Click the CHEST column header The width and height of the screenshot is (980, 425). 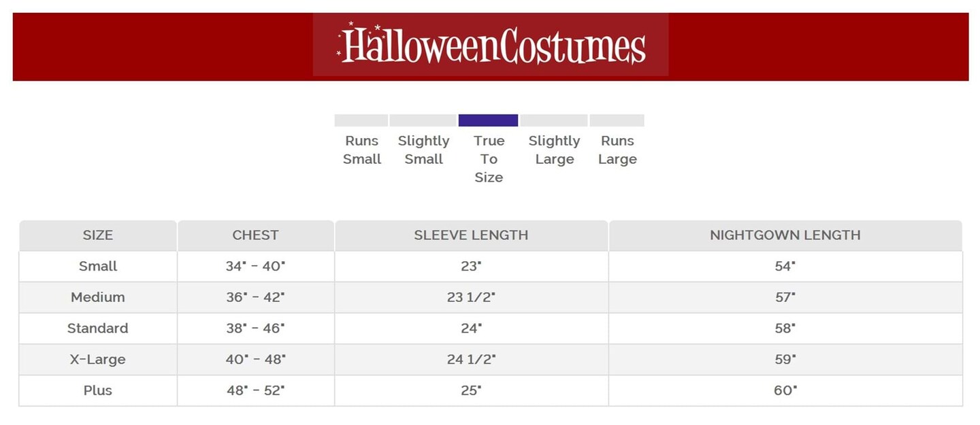tap(255, 235)
